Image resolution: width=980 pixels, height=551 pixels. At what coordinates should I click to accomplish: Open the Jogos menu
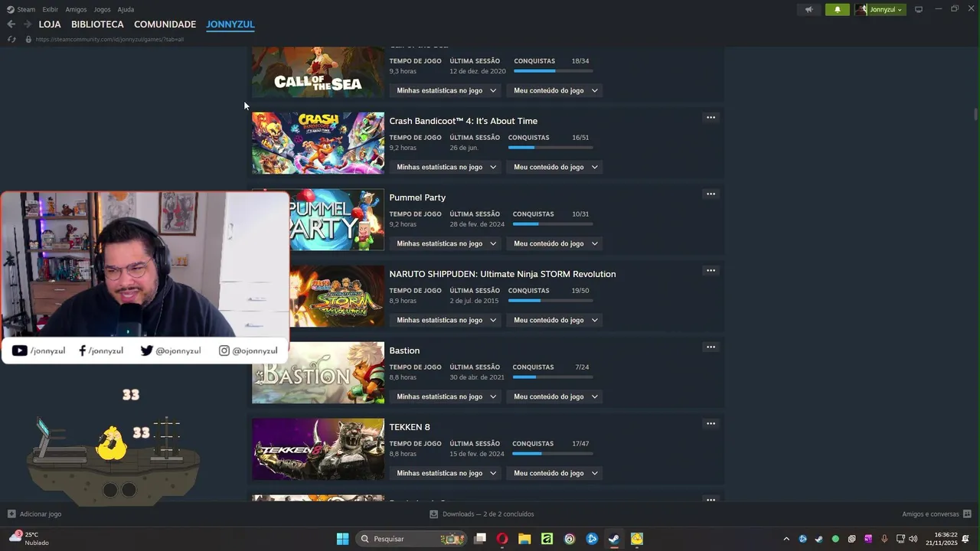coord(102,9)
